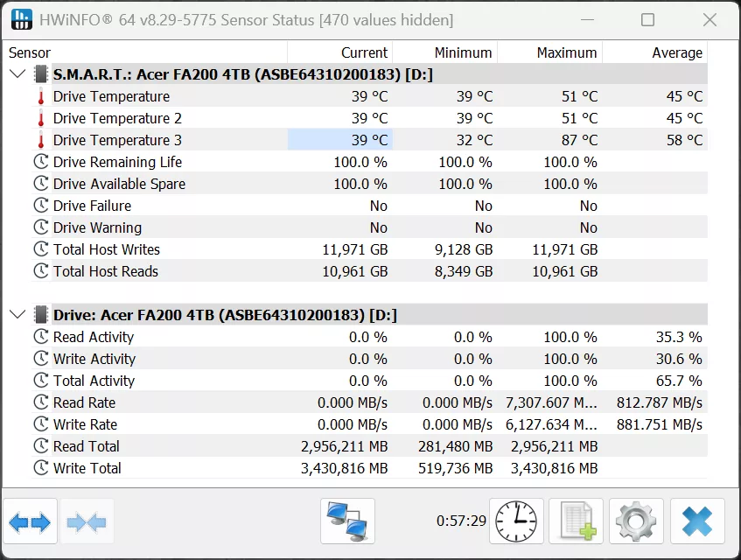Click the Sensor column header
This screenshot has width=741, height=560.
[144, 52]
